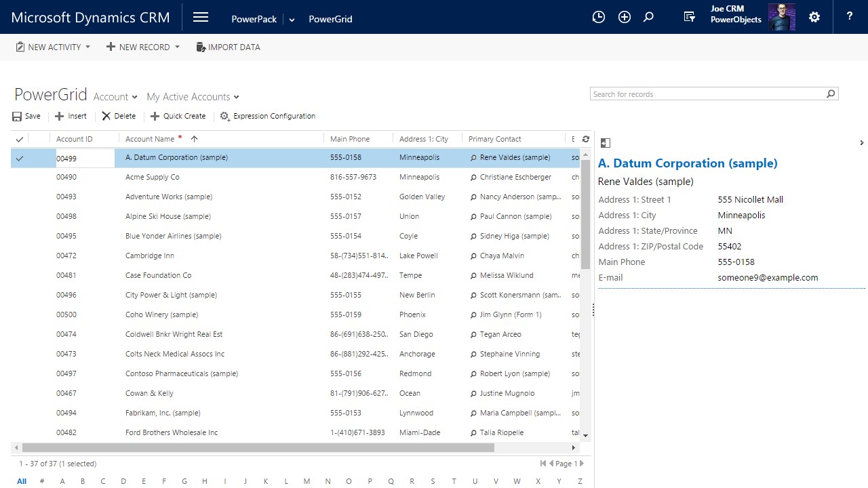Filter records by All
This screenshot has height=488, width=868.
coord(22,481)
